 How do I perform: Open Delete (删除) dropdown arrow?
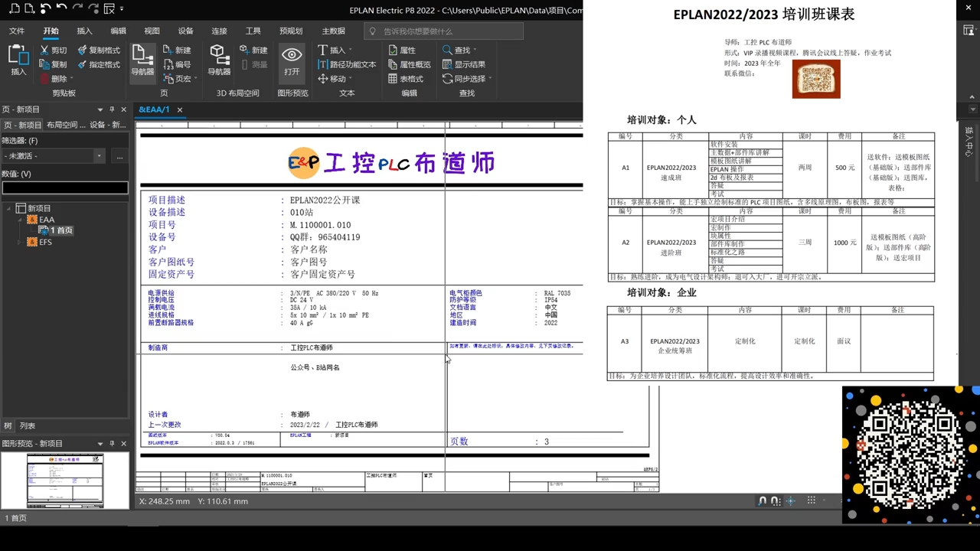pos(72,79)
